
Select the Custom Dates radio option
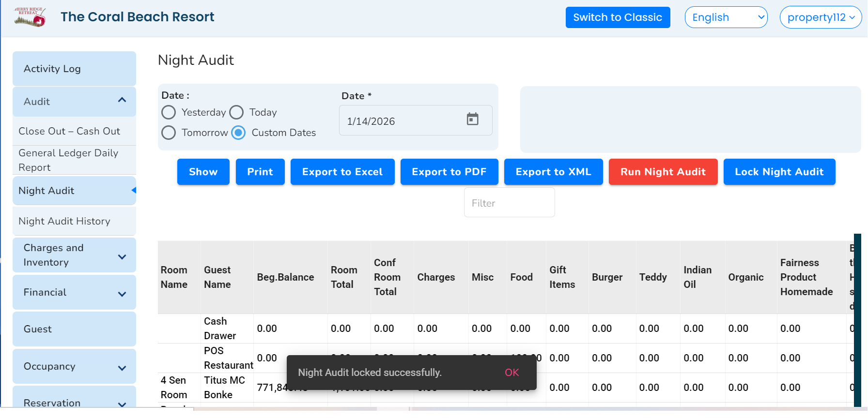pos(238,133)
